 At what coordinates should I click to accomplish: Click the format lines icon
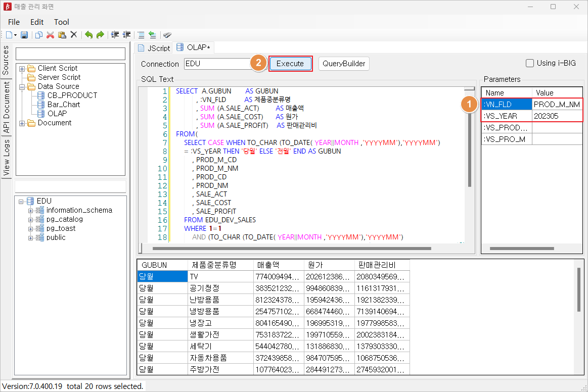tap(141, 35)
